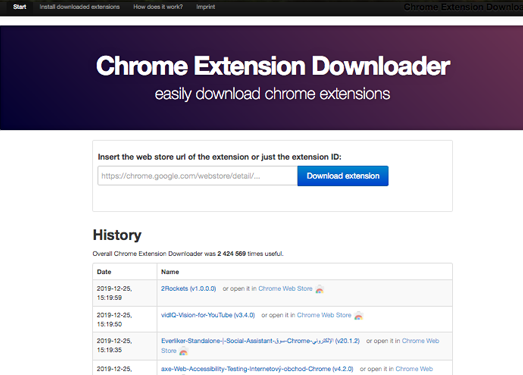Screen dimensions: 523x375
Task: Click the Insert the web store url label
Action: 219,157
